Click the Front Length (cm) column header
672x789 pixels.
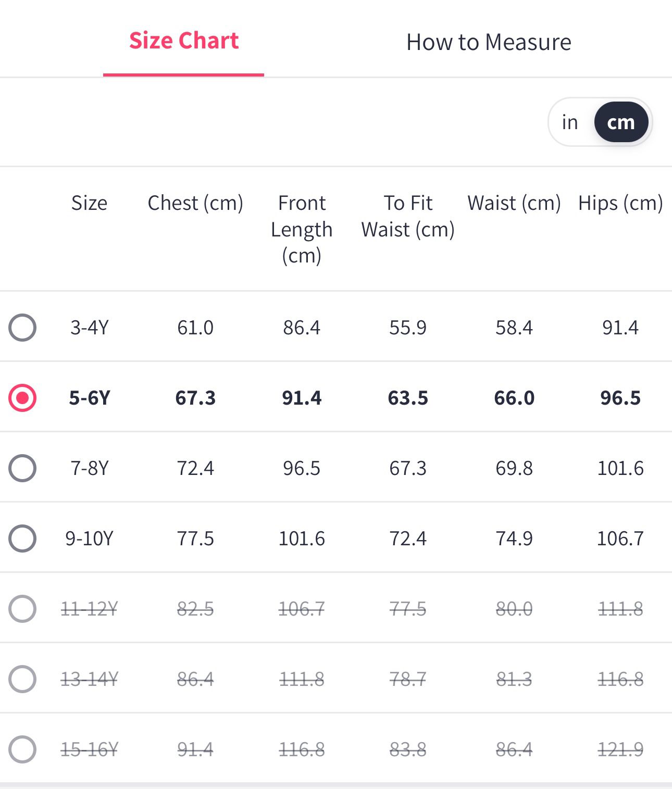point(302,229)
